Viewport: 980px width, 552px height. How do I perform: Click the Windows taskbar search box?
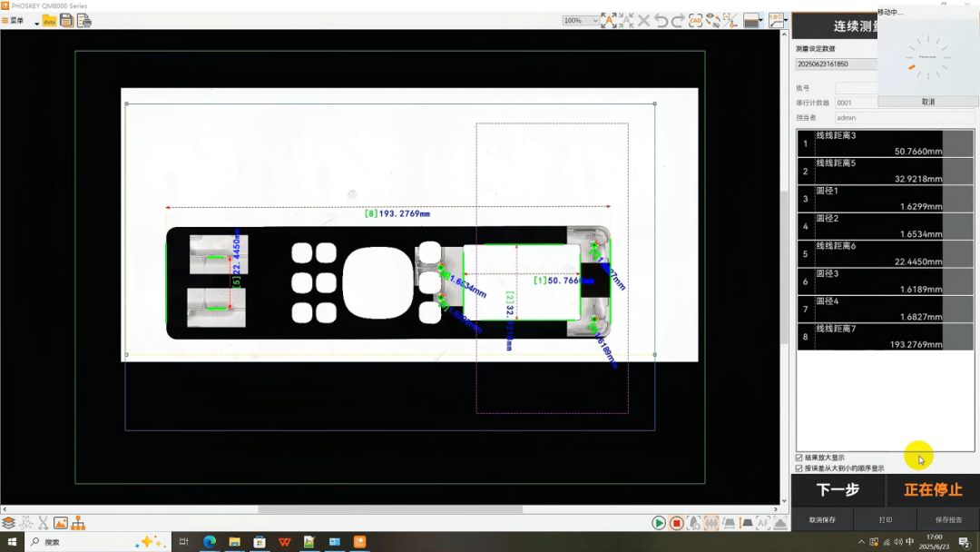pyautogui.click(x=97, y=542)
